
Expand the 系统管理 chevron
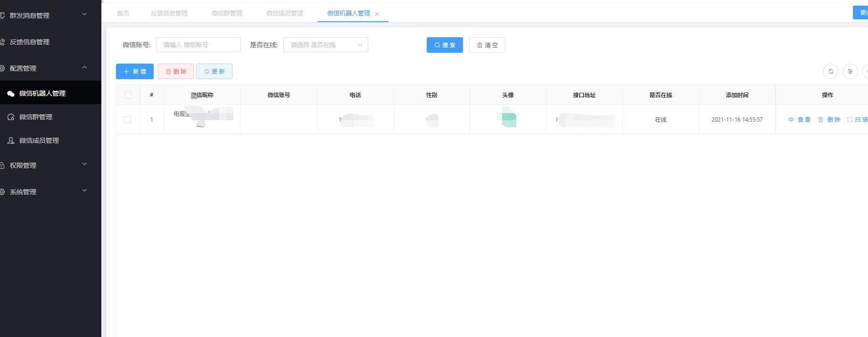click(84, 190)
